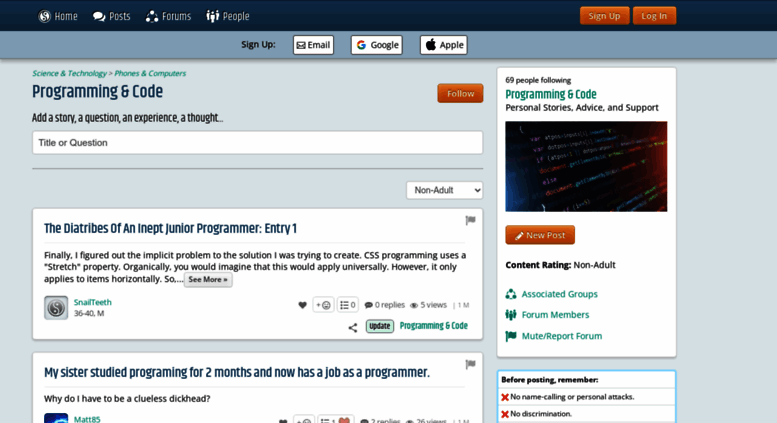Click the speech bubbles icon beside Posts
The image size is (777, 423).
[x=99, y=16]
